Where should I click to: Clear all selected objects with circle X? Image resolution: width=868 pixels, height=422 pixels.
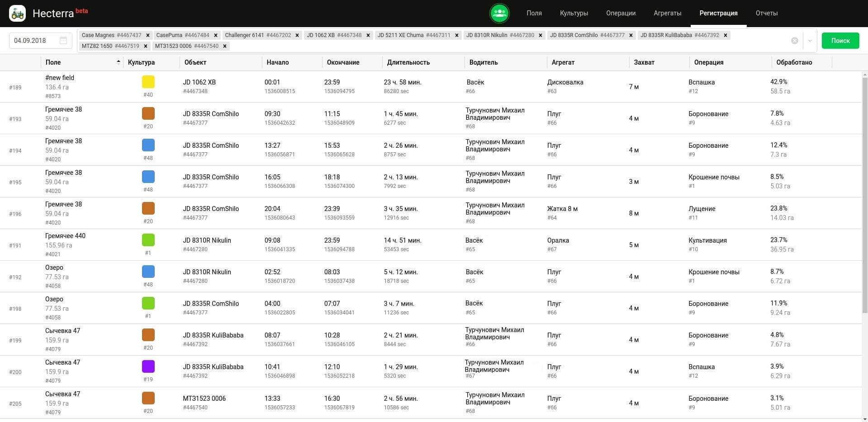tap(794, 41)
